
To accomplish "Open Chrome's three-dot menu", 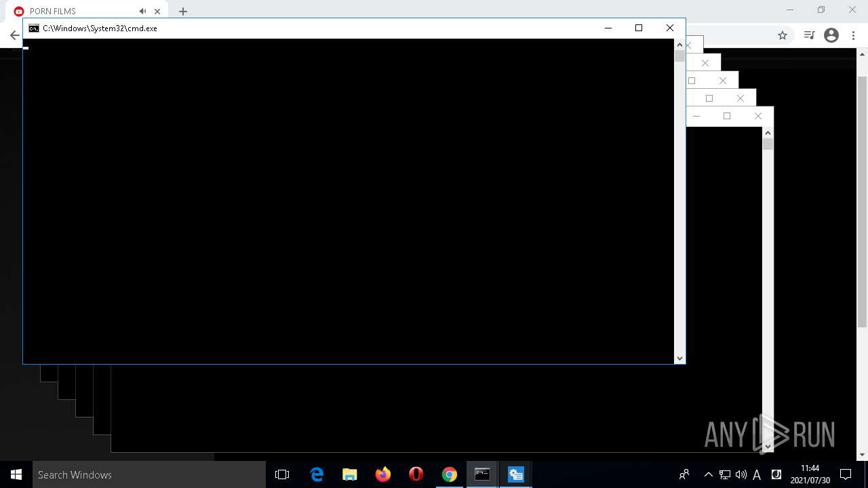I will [x=853, y=35].
